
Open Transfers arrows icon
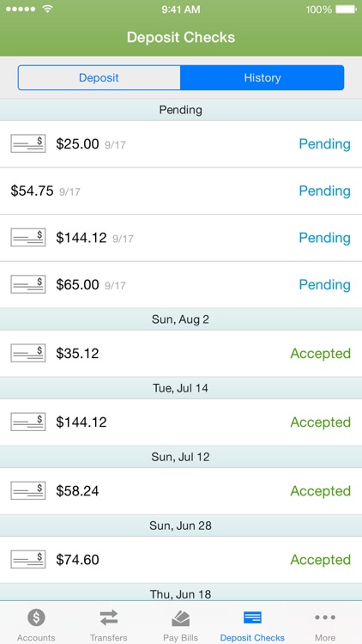pyautogui.click(x=108, y=617)
